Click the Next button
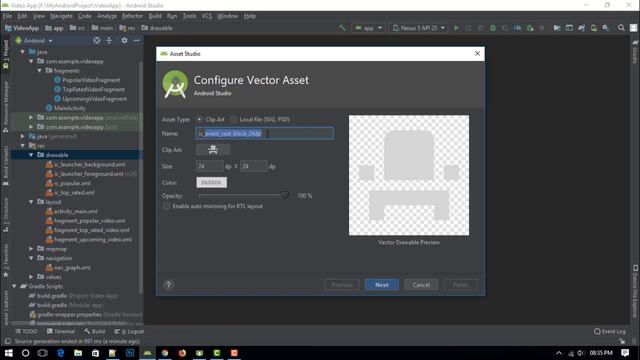This screenshot has width=640, height=360. click(x=382, y=284)
